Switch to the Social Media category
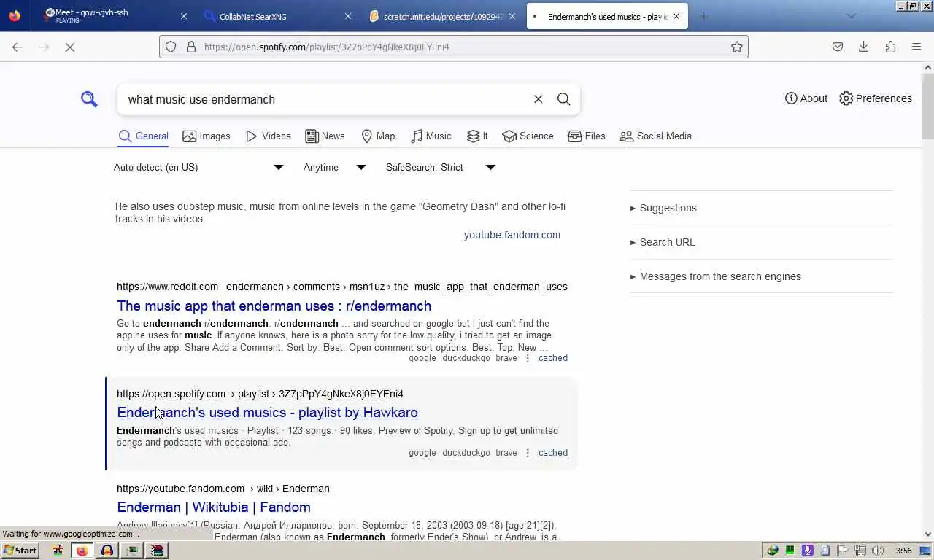934x560 pixels. pyautogui.click(x=655, y=136)
